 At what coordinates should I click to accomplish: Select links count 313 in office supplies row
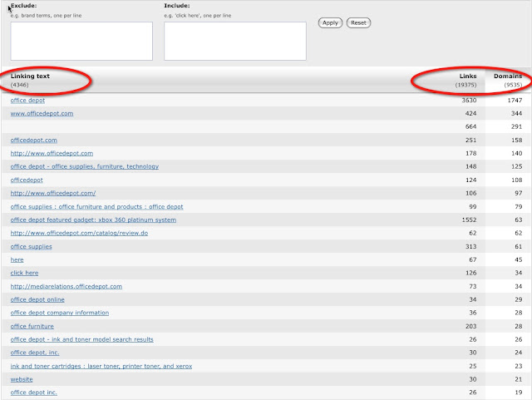point(471,246)
